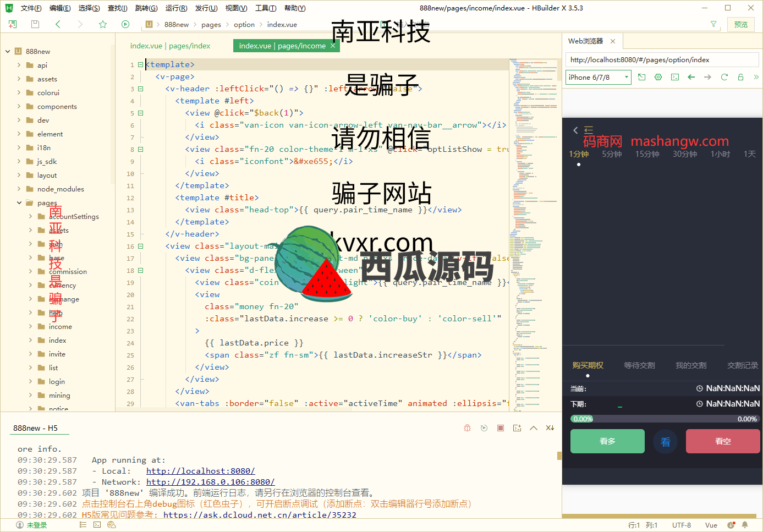
Task: Expand more browser tools chevron
Action: point(756,77)
